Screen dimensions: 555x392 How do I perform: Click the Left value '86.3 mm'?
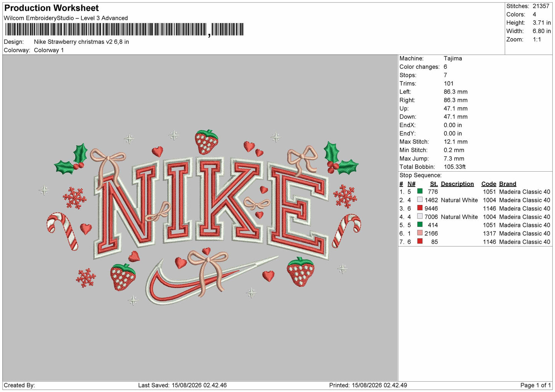[456, 92]
